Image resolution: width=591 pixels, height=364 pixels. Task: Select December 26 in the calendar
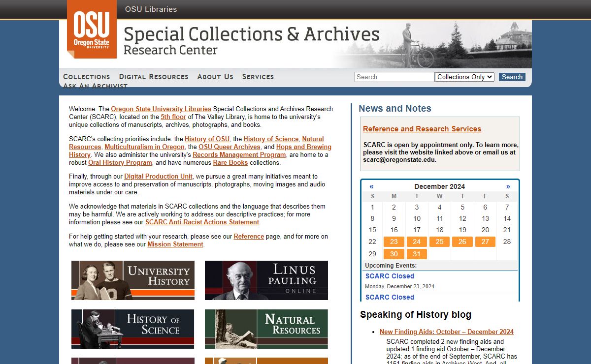click(x=462, y=242)
